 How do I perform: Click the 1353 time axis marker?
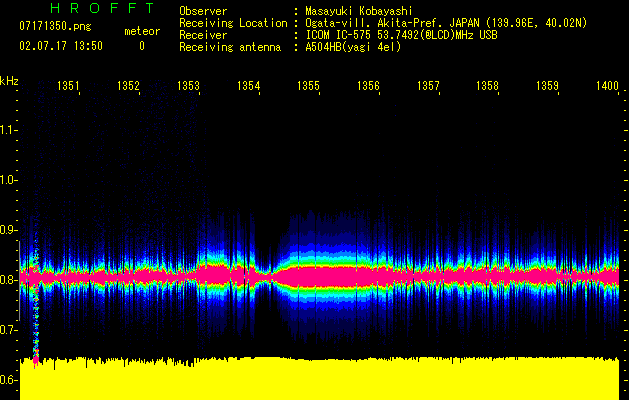tap(189, 85)
